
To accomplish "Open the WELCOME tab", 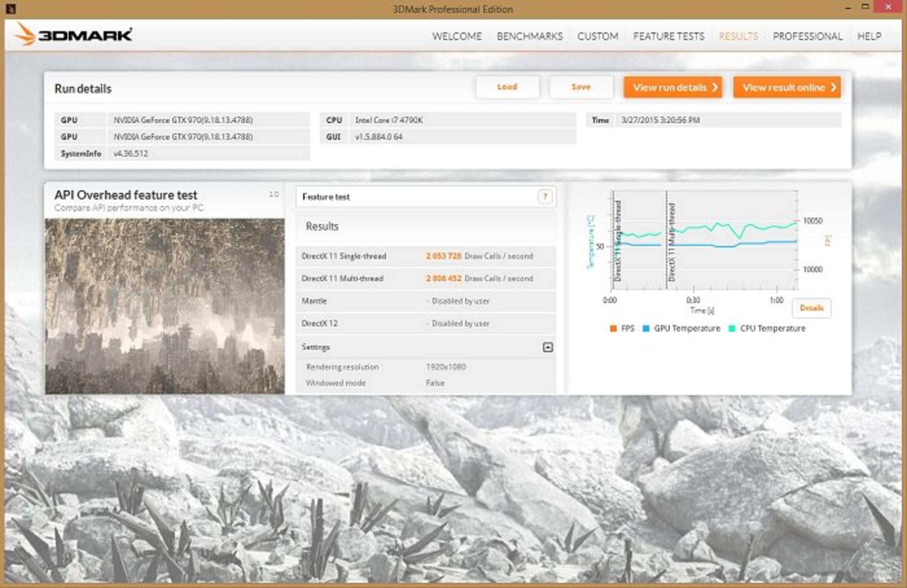I will pyautogui.click(x=457, y=36).
